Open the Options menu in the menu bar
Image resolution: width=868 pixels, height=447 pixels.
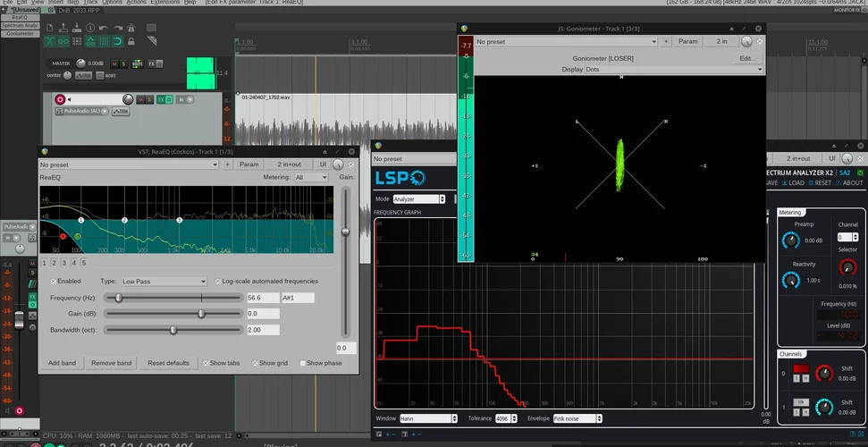[113, 3]
